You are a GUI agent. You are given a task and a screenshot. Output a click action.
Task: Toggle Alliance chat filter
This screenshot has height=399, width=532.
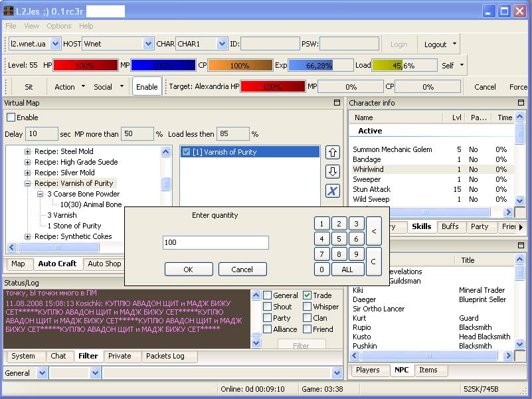pyautogui.click(x=268, y=329)
